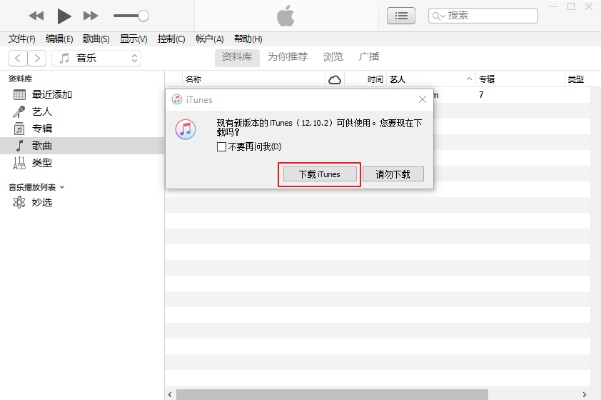Click the 请勿下载 button
The image size is (601, 400).
[x=392, y=173]
